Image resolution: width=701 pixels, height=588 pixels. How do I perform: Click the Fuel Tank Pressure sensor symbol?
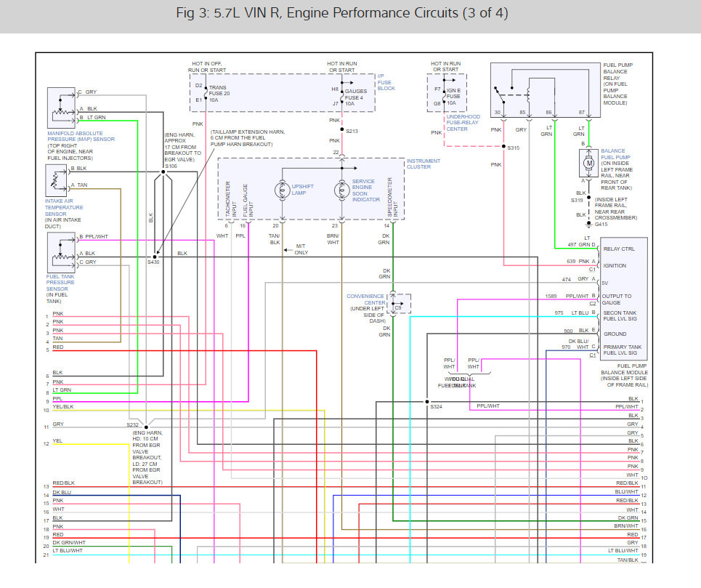[x=61, y=252]
